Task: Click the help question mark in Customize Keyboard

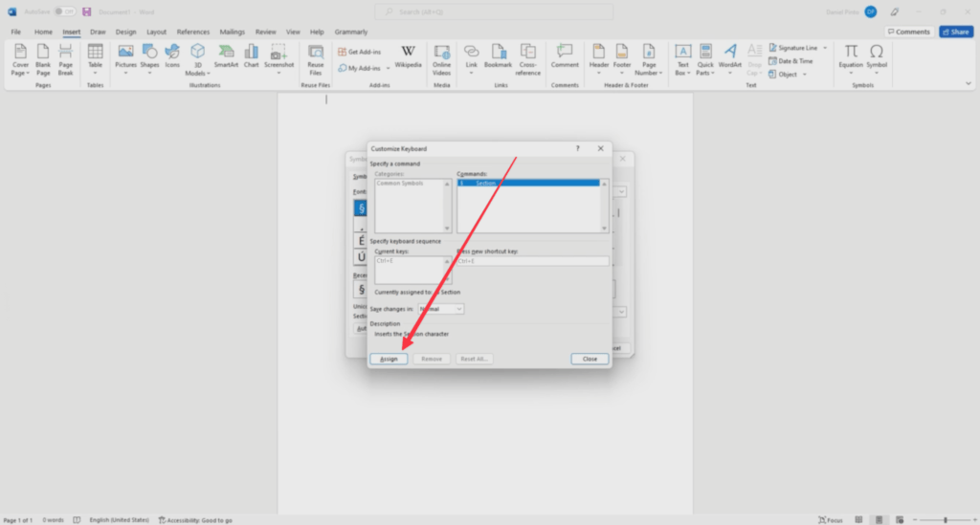Action: 577,148
